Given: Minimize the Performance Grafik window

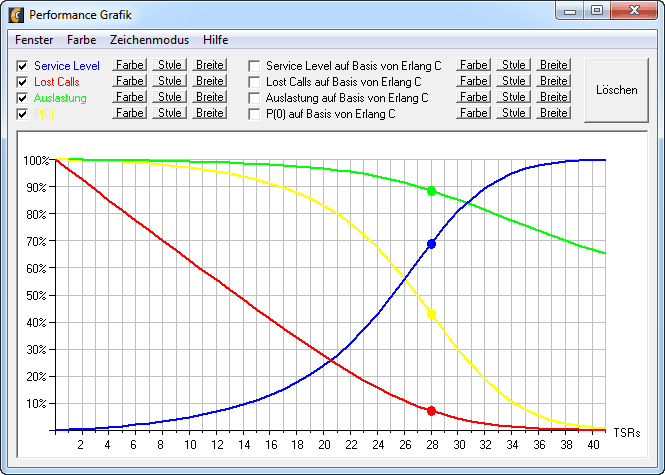Looking at the screenshot, I should pos(571,11).
